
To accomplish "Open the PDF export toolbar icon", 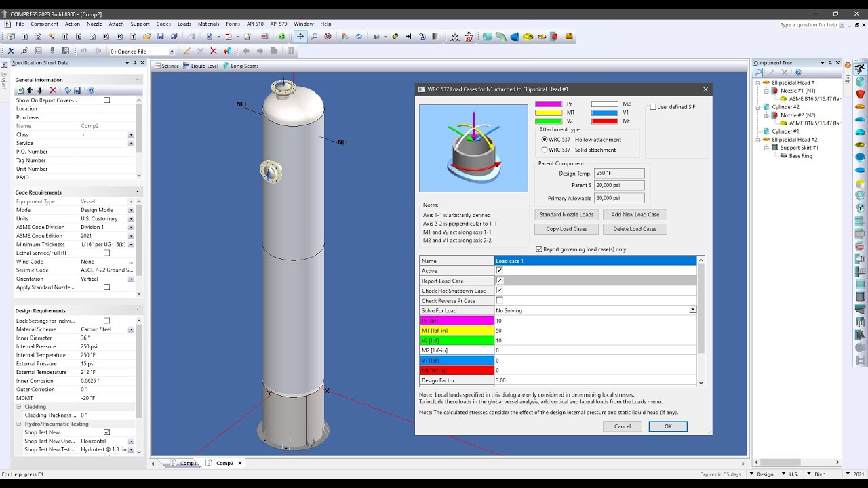I will pos(230,37).
